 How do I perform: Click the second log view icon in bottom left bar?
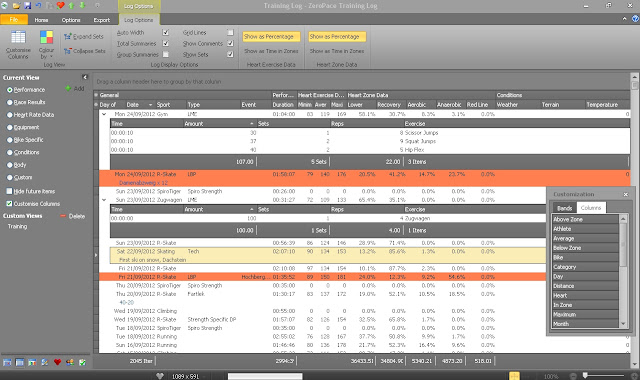pos(19,362)
